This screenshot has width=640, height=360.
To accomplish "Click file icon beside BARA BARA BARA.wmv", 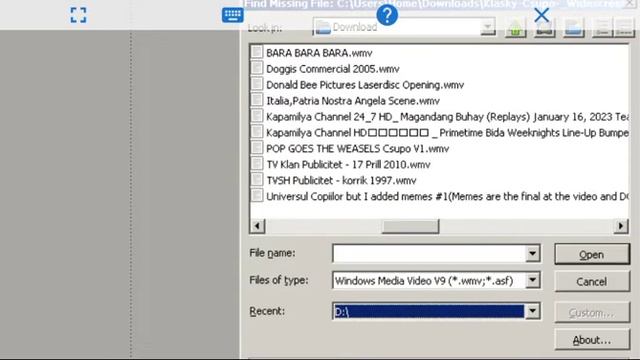I will coord(257,52).
